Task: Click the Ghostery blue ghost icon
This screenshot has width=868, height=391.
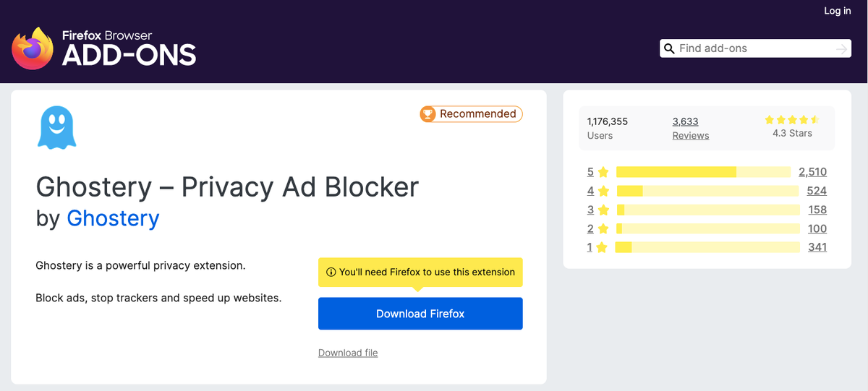Action: [56, 127]
